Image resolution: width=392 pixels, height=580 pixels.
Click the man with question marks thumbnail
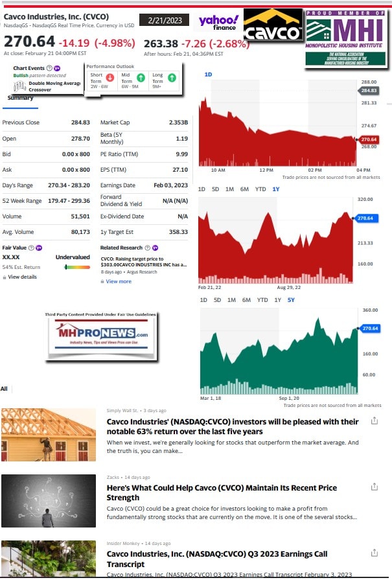click(49, 501)
